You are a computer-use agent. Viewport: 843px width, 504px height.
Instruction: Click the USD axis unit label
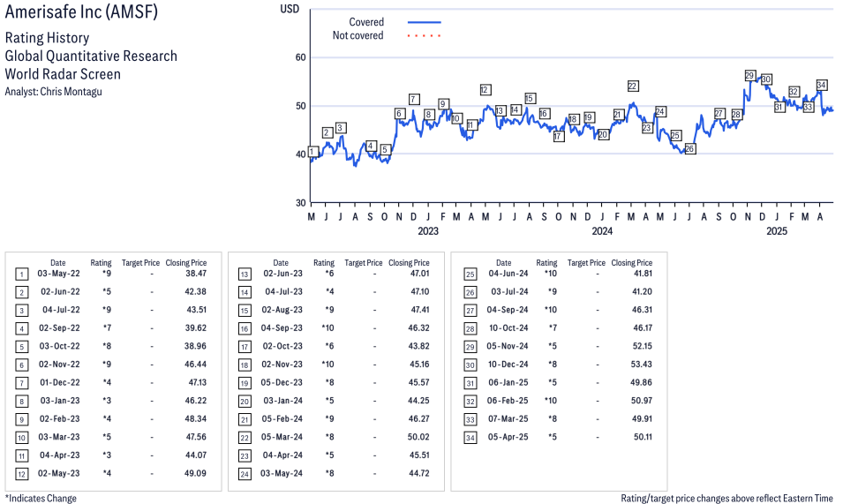(x=290, y=9)
